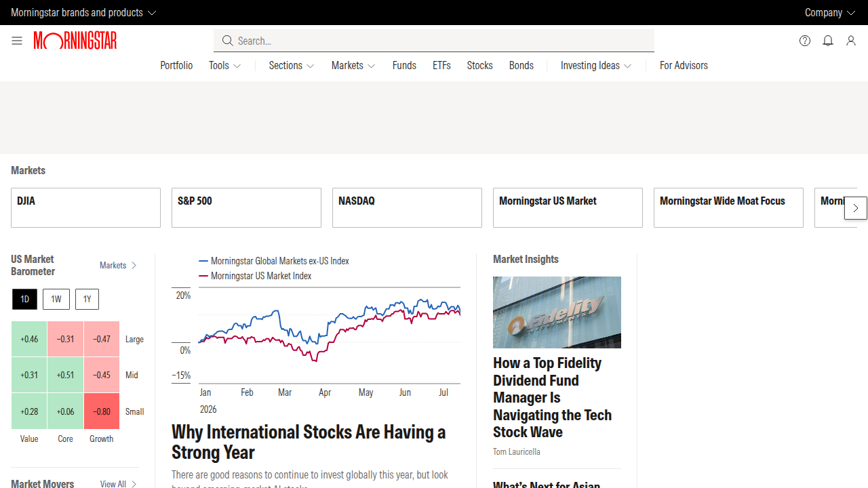Open the hamburger navigation menu
The width and height of the screenshot is (868, 488).
click(17, 41)
